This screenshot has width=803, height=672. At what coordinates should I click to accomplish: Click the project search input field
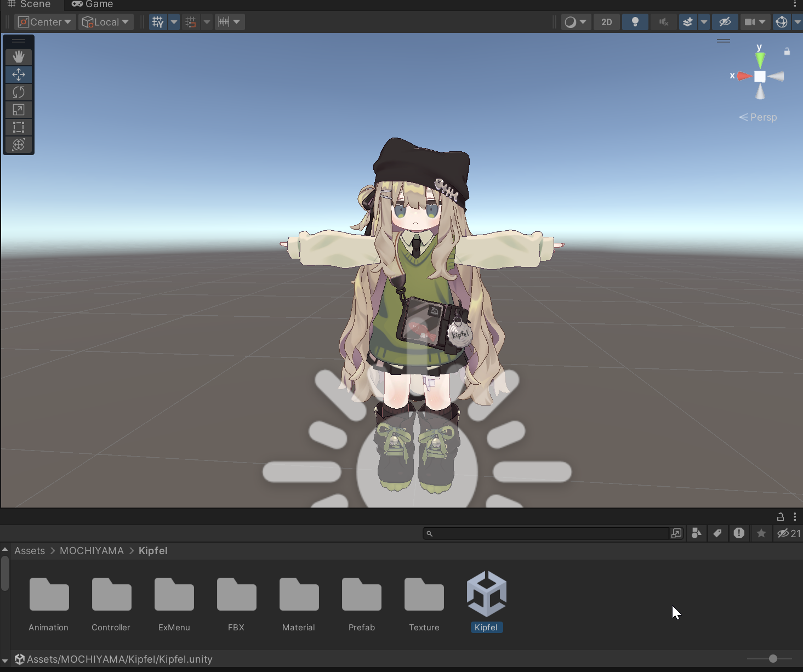coord(548,533)
